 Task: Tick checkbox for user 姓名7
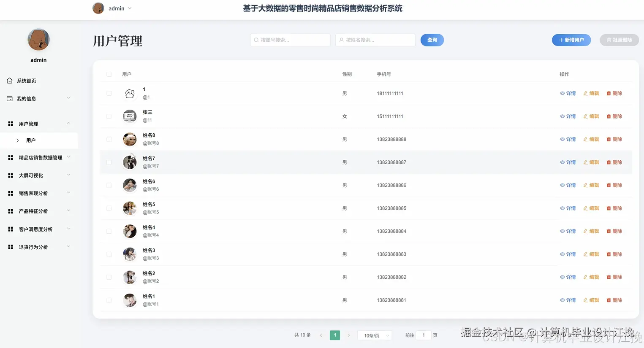(109, 162)
